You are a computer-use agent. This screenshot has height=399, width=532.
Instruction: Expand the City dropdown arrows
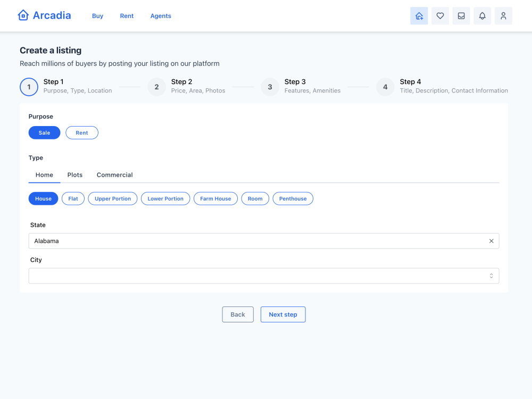491,276
